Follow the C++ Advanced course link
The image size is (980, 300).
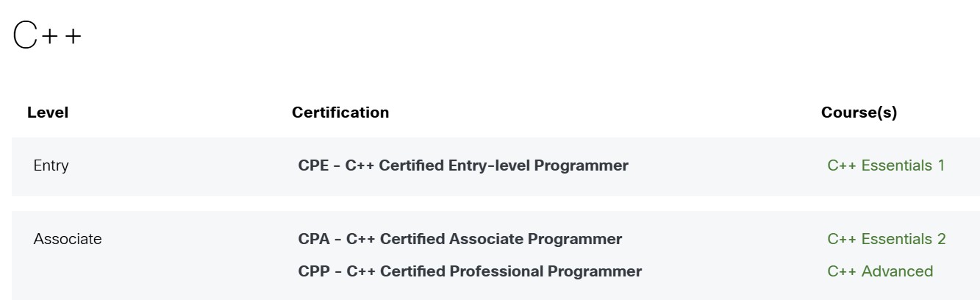point(879,271)
